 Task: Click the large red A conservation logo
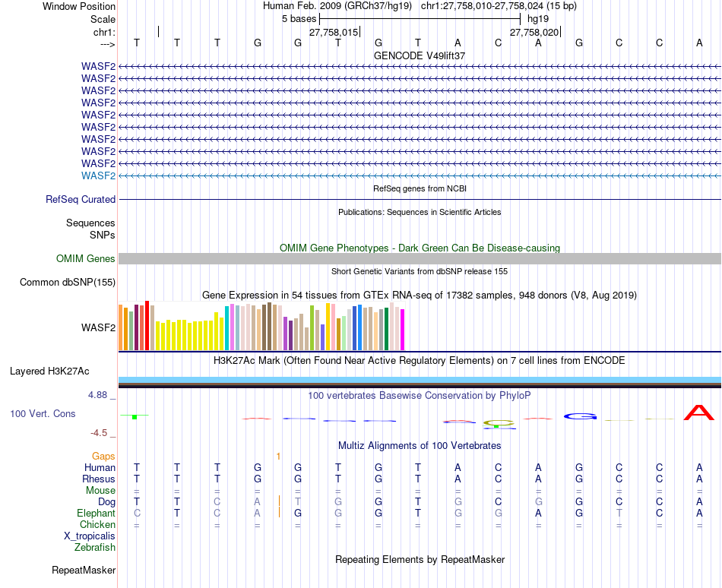pyautogui.click(x=699, y=413)
